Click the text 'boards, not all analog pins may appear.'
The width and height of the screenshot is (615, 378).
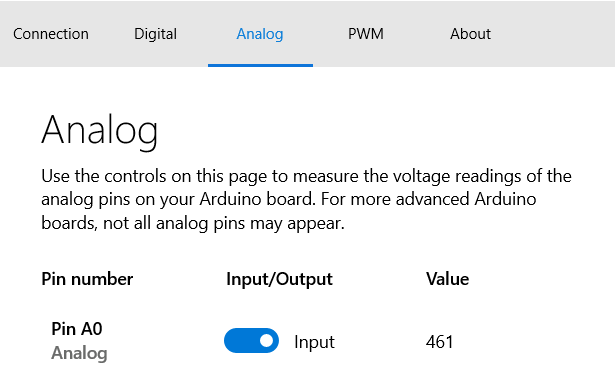(x=193, y=224)
